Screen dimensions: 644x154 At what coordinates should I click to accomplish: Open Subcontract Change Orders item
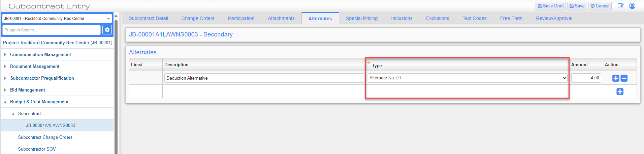[45, 137]
